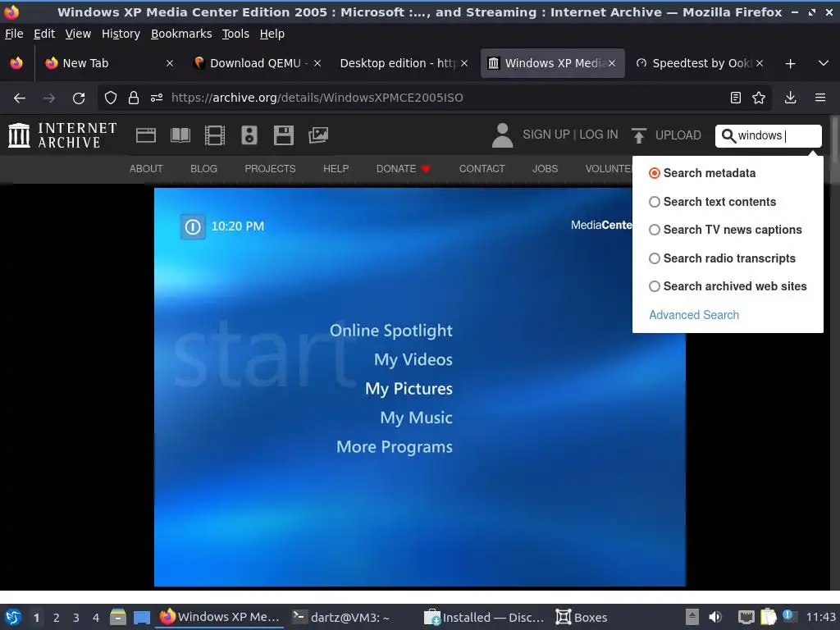Click the browser forward arrow
840x630 pixels.
pyautogui.click(x=48, y=98)
